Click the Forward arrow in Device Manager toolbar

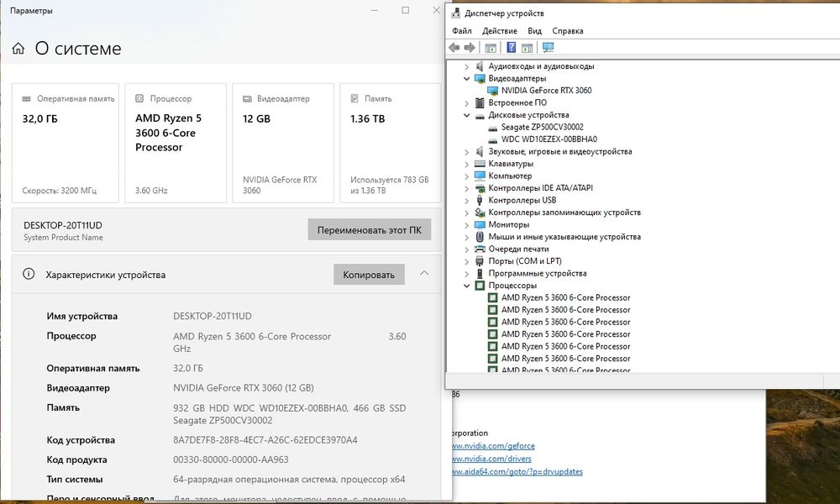(x=470, y=48)
